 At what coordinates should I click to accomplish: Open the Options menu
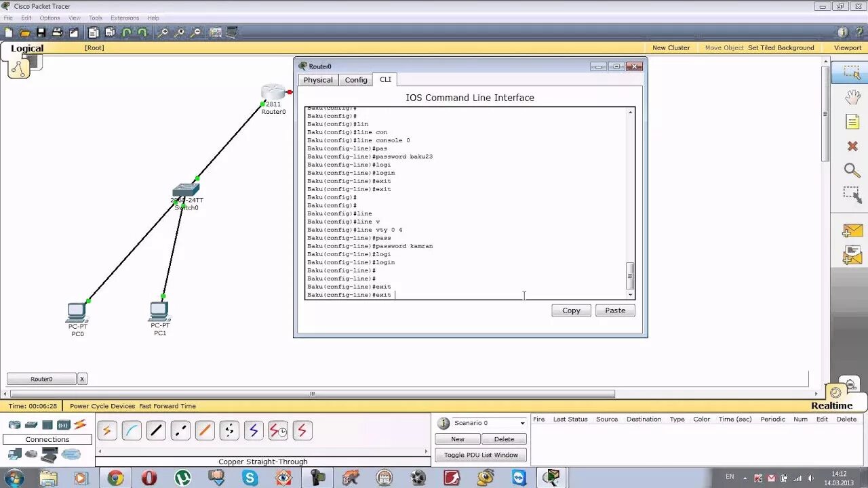coord(50,18)
